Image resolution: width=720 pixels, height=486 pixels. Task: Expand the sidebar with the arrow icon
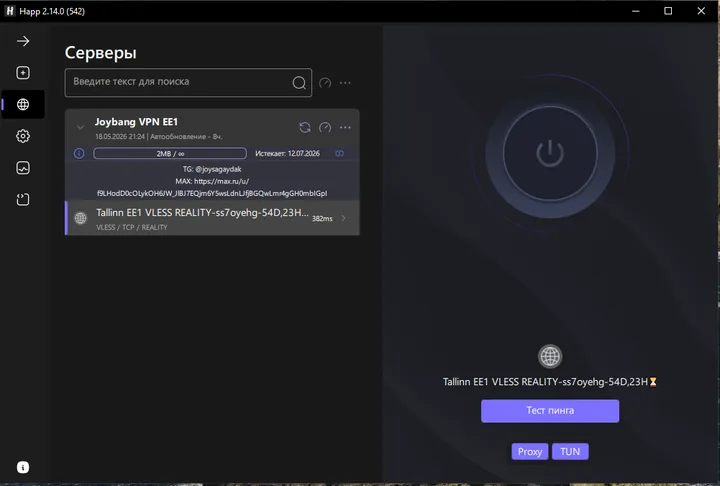point(23,41)
